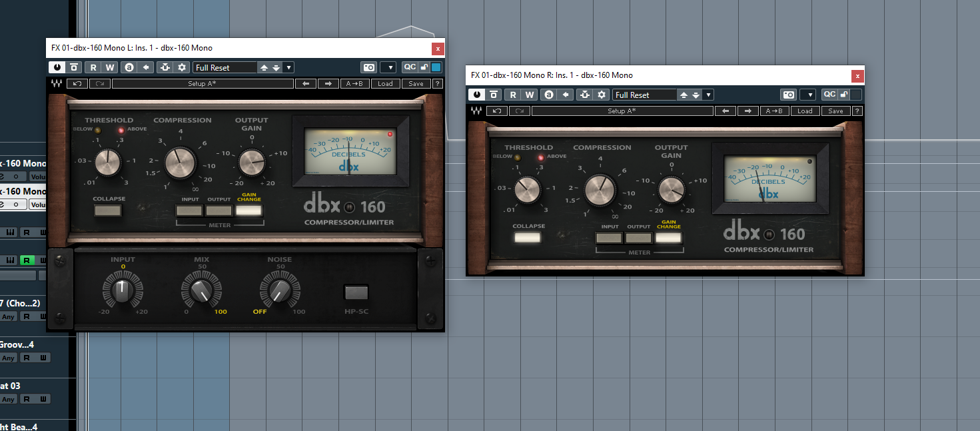This screenshot has width=980, height=431.
Task: Click the QC button in Mono R window
Action: click(829, 94)
